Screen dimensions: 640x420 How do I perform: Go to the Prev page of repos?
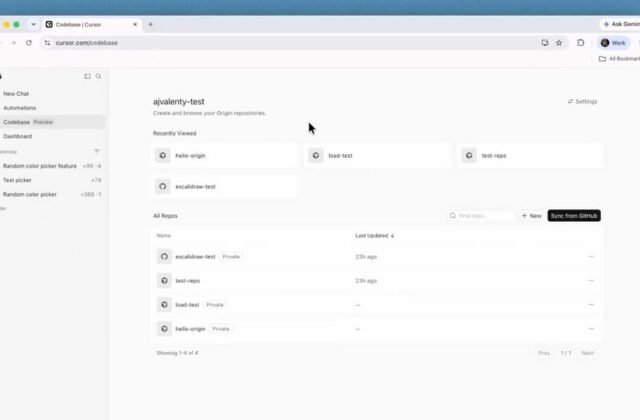pyautogui.click(x=544, y=353)
